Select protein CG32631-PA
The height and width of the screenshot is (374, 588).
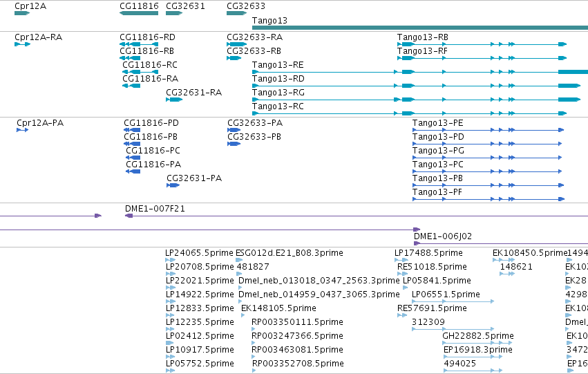tap(194, 178)
